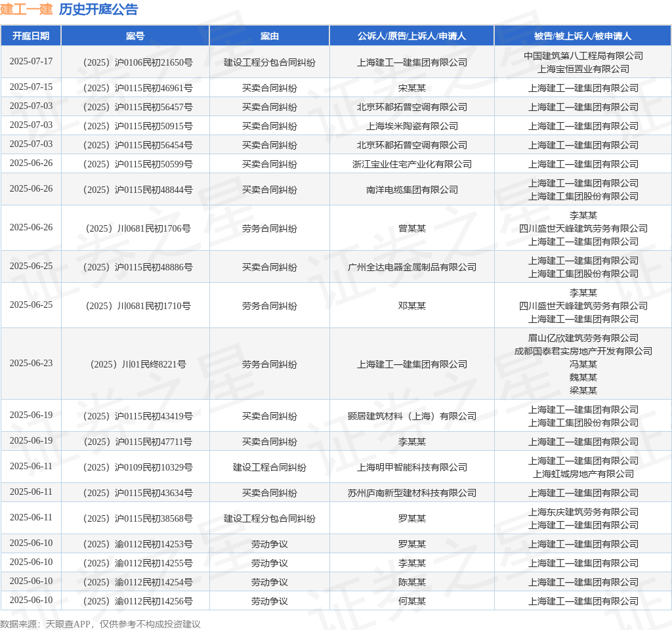Select case number 川01民终8221号
This screenshot has width=672, height=630.
coord(138,365)
